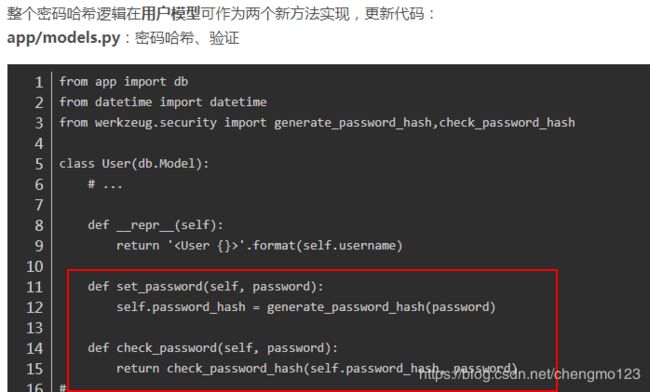Click line number 11 in gutter
The width and height of the screenshot is (650, 392).
click(x=34, y=287)
